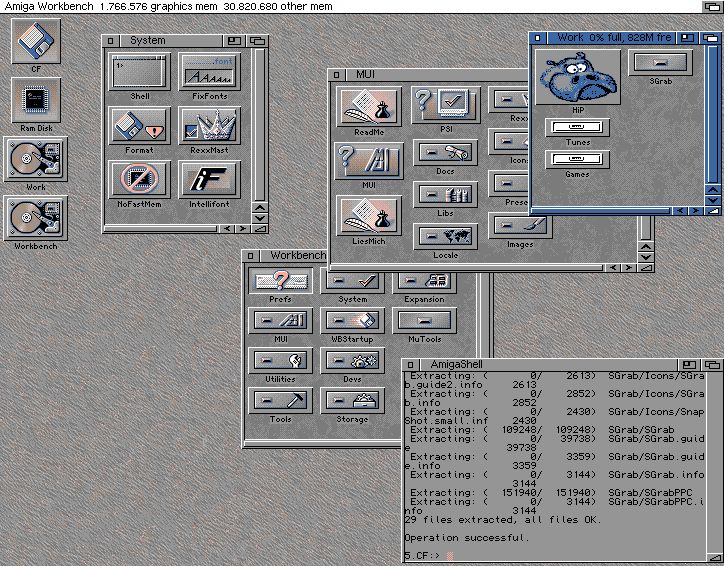Open the Locale drawer in MUI window
Viewport: 724px width, 566px height.
(445, 237)
